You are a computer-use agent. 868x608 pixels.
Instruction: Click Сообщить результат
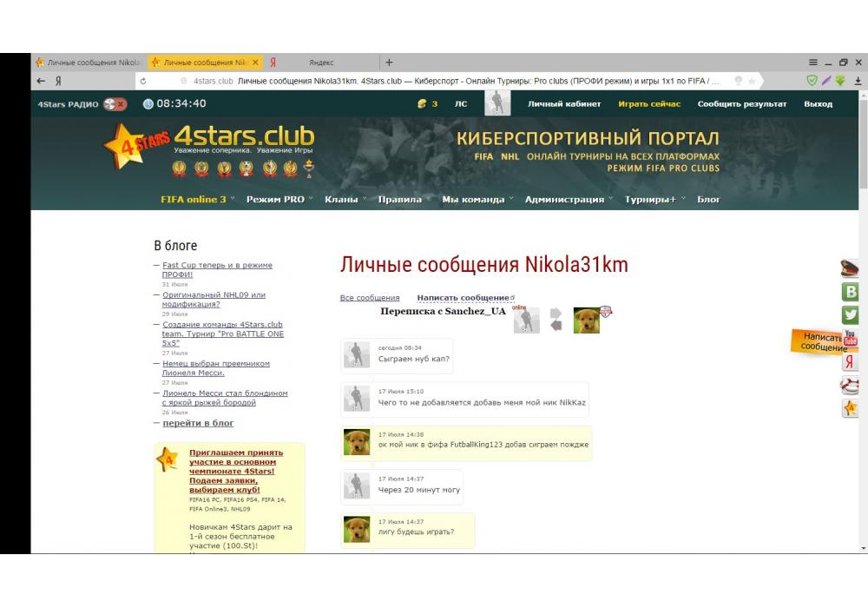pos(742,104)
